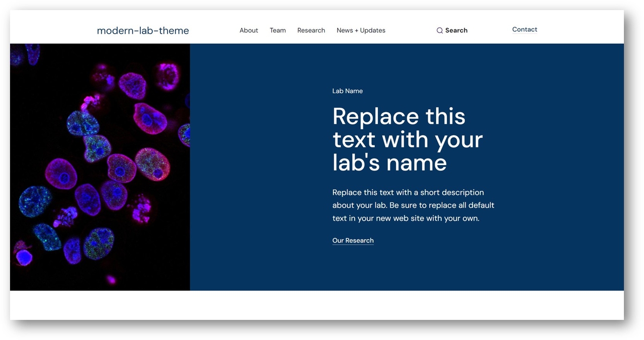Click the bold Search text label
The image size is (644, 340).
[x=456, y=30]
